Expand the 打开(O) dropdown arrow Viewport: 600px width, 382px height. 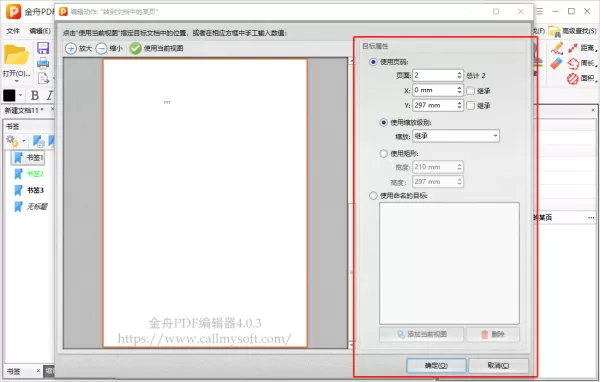pos(16,81)
